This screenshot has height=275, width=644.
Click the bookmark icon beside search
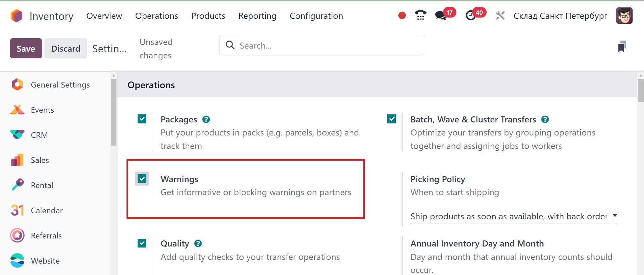[622, 46]
